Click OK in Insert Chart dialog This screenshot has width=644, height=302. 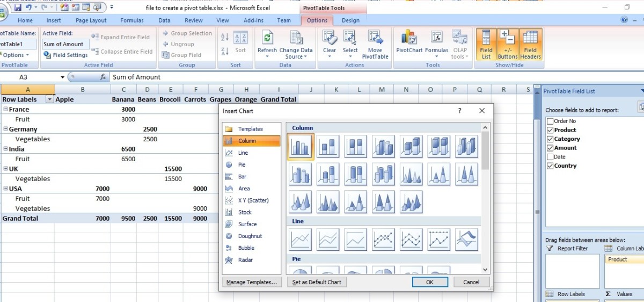coord(430,282)
